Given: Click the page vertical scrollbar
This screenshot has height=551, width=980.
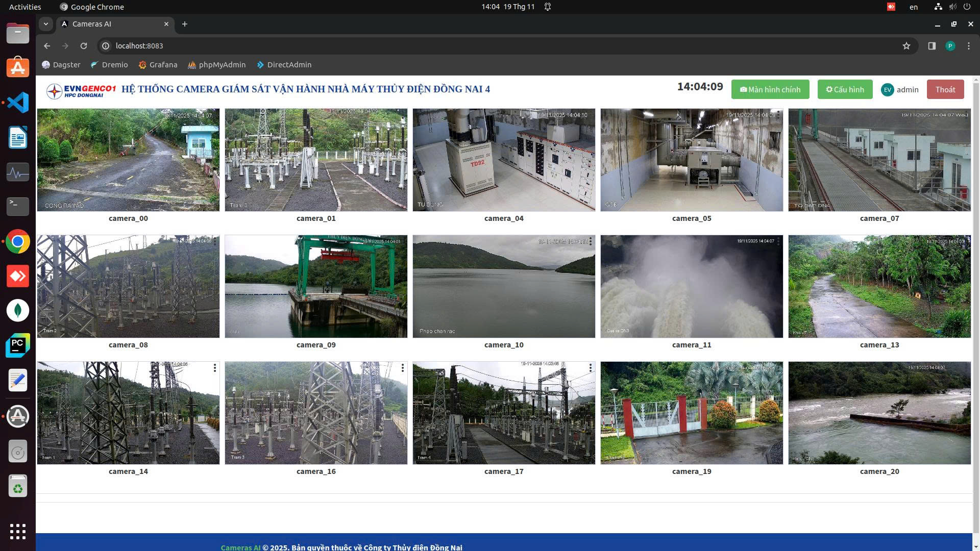Looking at the screenshot, I should [x=975, y=306].
